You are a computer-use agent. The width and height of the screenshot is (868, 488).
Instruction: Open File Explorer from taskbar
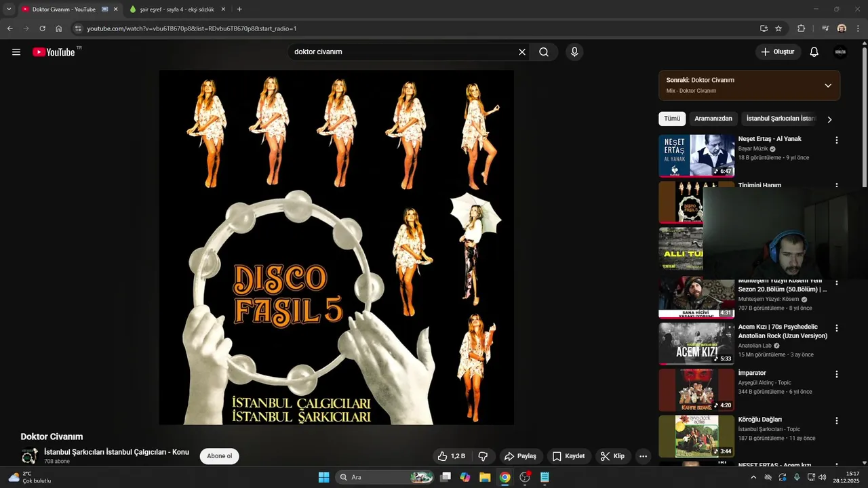[485, 477]
